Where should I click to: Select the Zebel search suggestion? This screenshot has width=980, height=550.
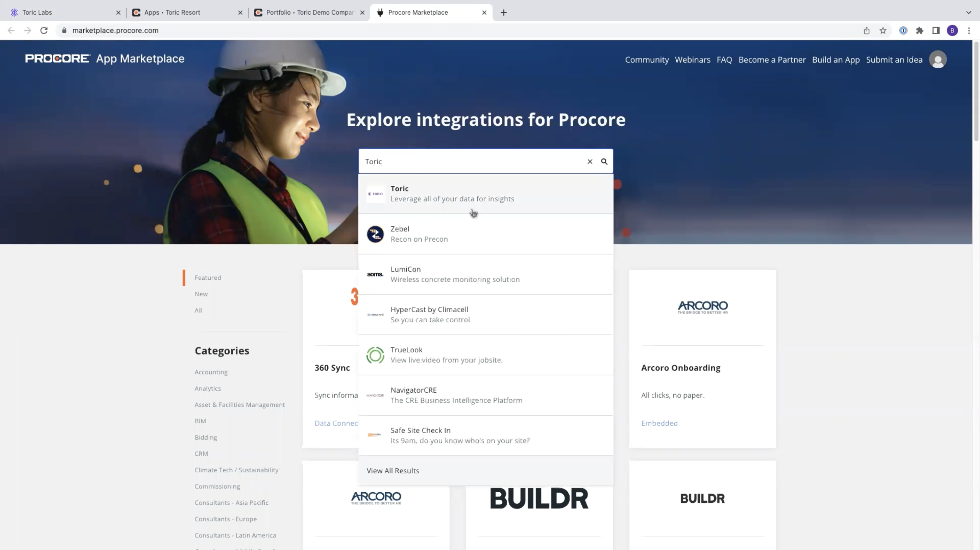(x=486, y=234)
